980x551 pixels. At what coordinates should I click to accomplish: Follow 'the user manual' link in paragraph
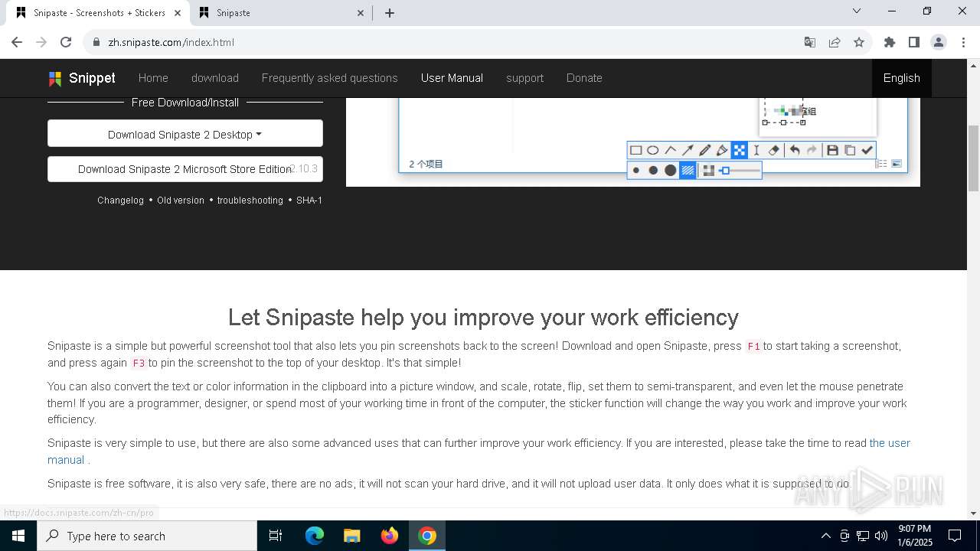click(x=890, y=443)
